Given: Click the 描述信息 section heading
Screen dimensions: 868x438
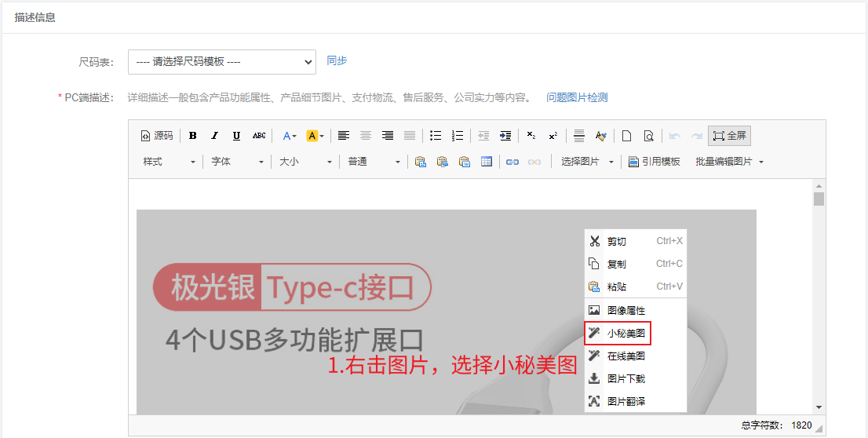Looking at the screenshot, I should 35,17.
